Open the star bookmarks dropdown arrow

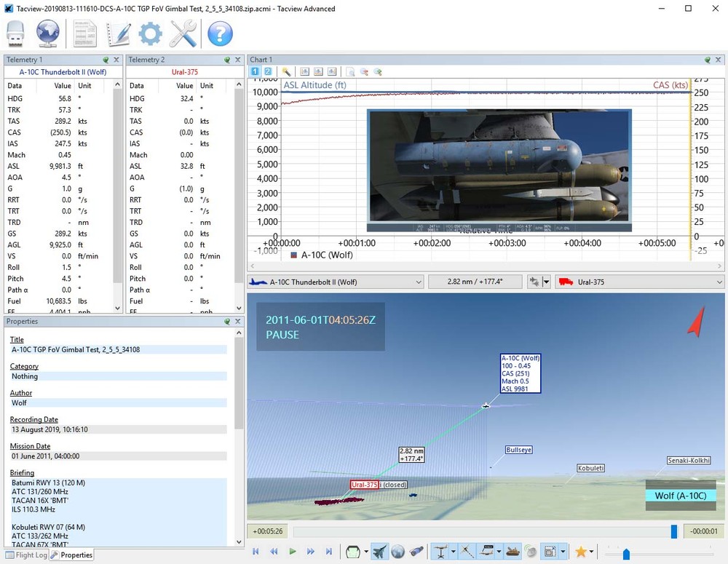point(593,552)
